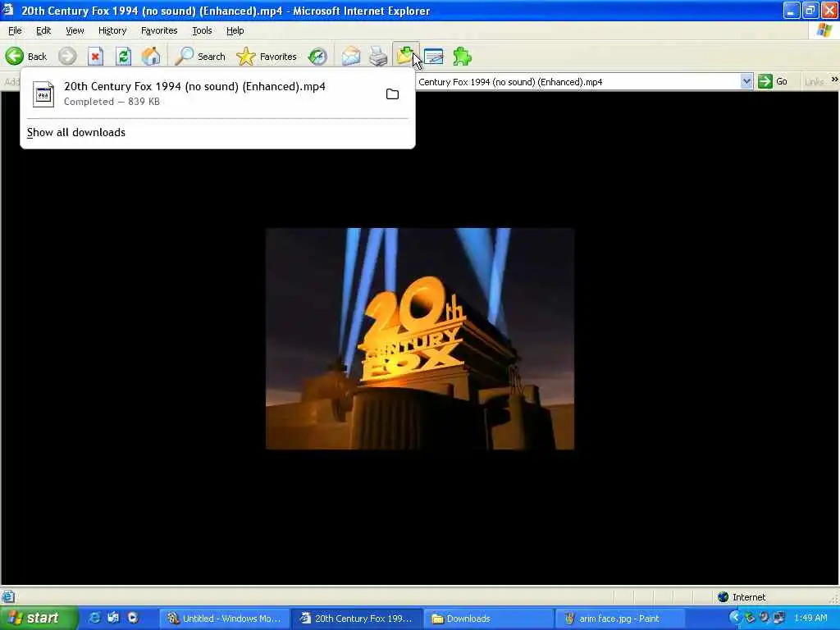Launch Windows Media Player Quick Launch icon
840x630 pixels.
pyautogui.click(x=133, y=618)
